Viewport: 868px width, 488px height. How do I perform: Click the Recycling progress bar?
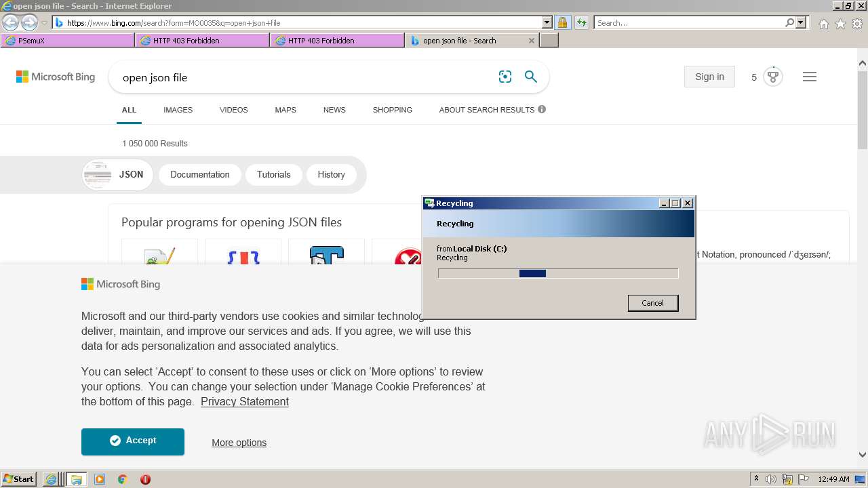(558, 273)
